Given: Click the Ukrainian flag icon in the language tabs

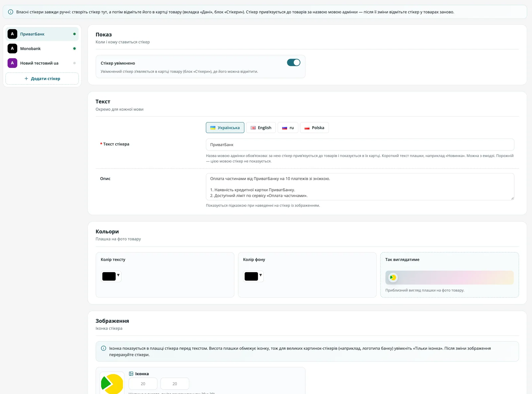Looking at the screenshot, I should tap(213, 128).
